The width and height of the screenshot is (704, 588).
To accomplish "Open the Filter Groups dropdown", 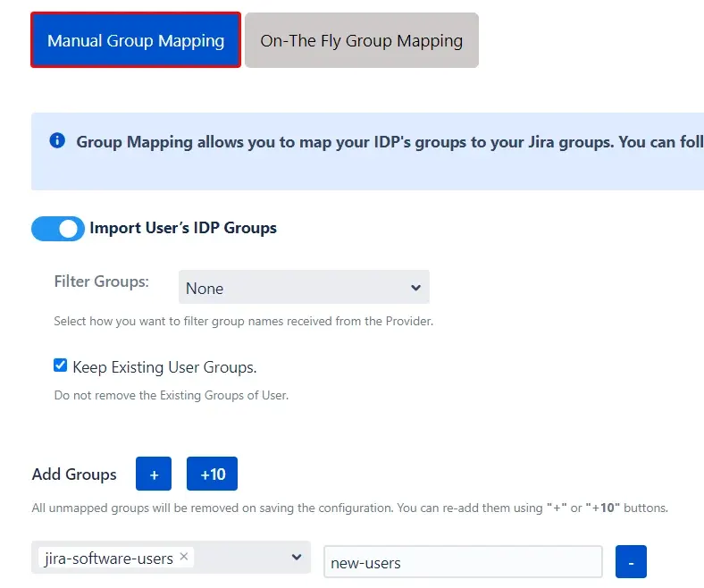I will coord(304,287).
